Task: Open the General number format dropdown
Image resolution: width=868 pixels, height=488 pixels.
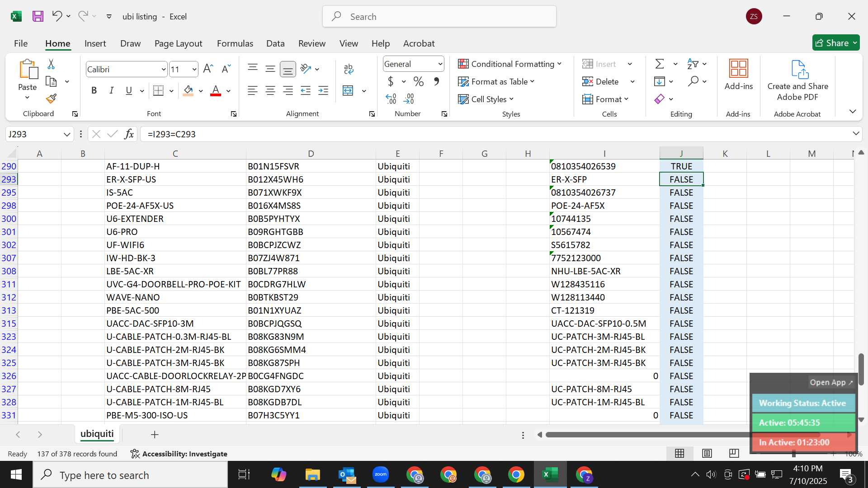Action: (x=440, y=64)
